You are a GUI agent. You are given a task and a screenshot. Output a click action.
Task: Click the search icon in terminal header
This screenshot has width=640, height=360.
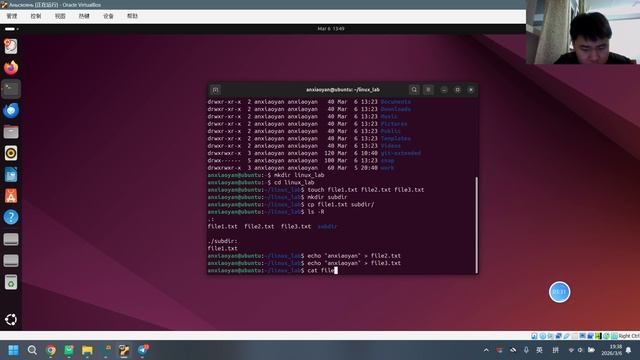coord(414,90)
